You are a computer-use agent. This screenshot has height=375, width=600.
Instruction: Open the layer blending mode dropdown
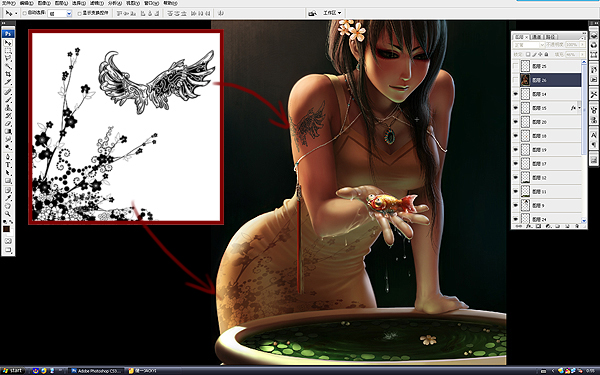[529, 45]
